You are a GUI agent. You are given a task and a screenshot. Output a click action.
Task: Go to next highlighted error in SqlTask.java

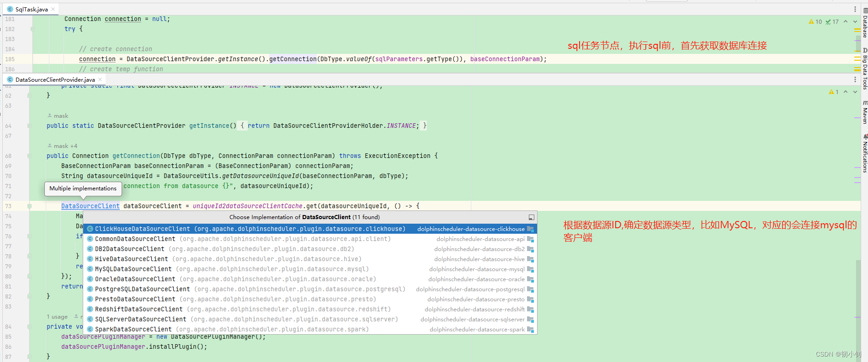point(855,21)
